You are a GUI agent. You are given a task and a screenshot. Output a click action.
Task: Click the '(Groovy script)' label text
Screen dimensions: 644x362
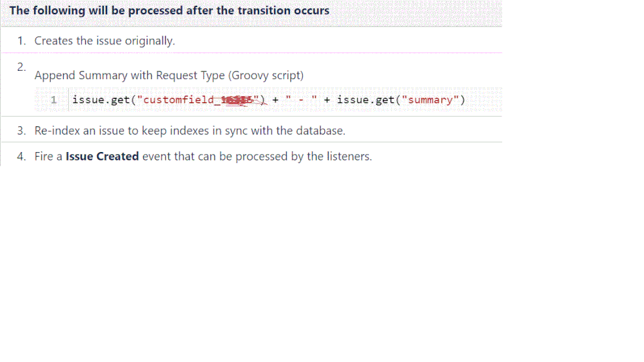[266, 75]
